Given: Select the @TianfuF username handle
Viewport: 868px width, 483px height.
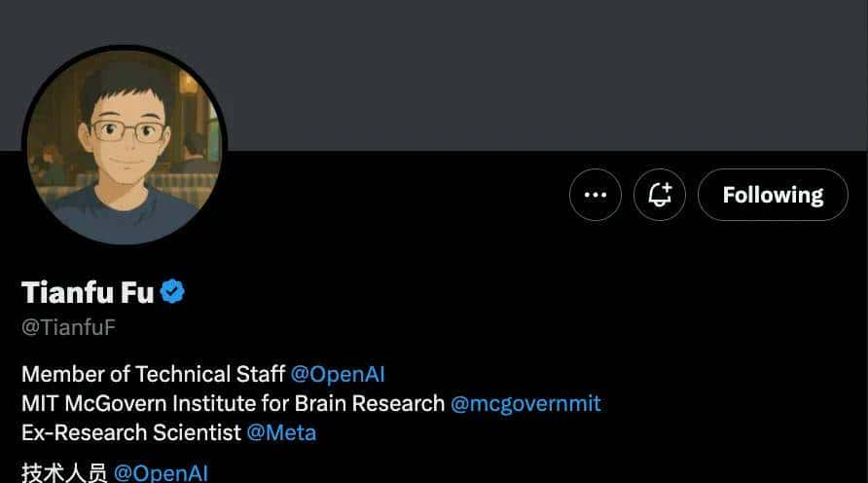Looking at the screenshot, I should [68, 327].
